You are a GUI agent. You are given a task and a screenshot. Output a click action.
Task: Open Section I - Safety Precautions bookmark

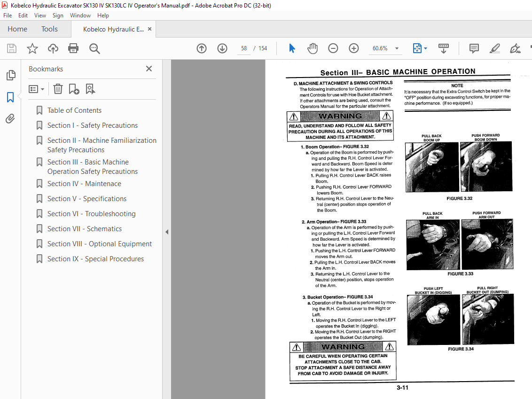pyautogui.click(x=92, y=125)
